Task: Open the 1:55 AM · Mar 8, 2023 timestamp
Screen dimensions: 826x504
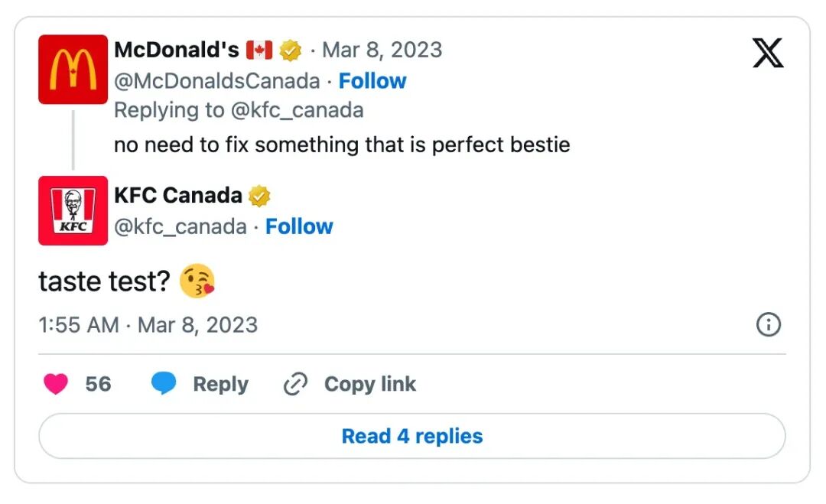Action: 148,325
